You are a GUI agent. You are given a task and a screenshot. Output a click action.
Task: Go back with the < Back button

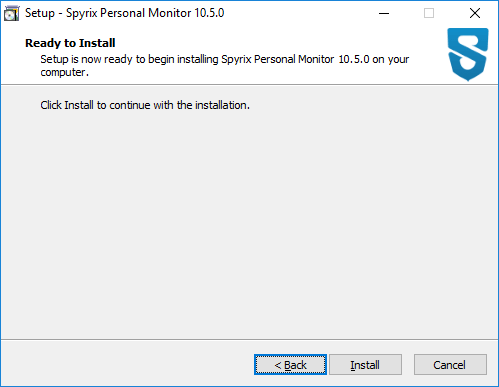tap(290, 365)
